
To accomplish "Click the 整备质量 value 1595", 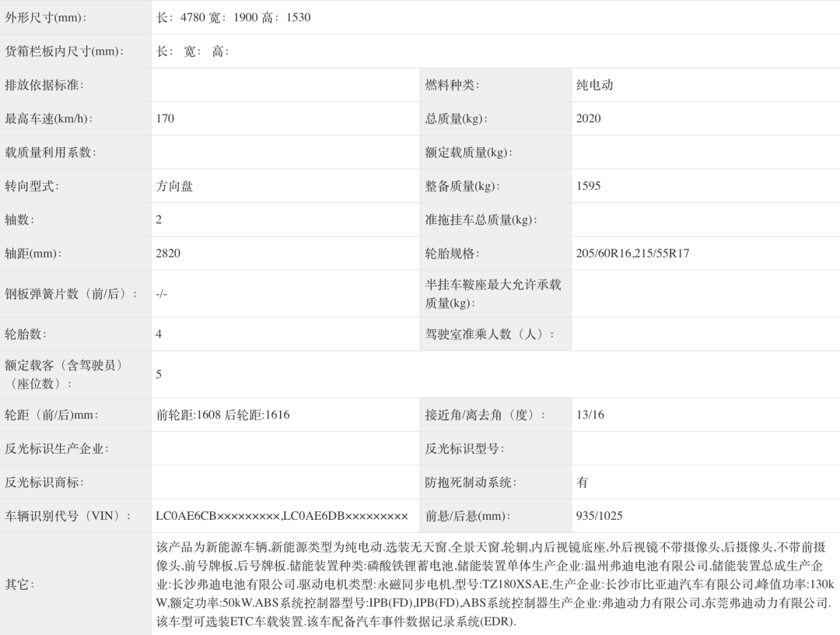I will (x=589, y=186).
